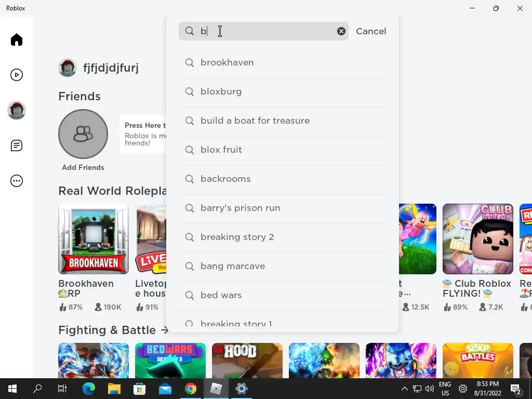The image size is (532, 399).
Task: Open the Friends section heading
Action: click(x=79, y=96)
